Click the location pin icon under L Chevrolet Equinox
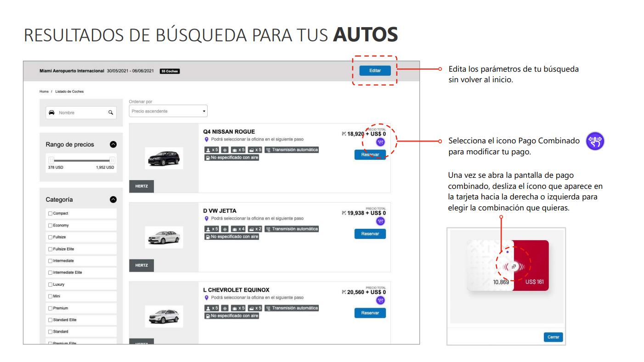 [207, 298]
